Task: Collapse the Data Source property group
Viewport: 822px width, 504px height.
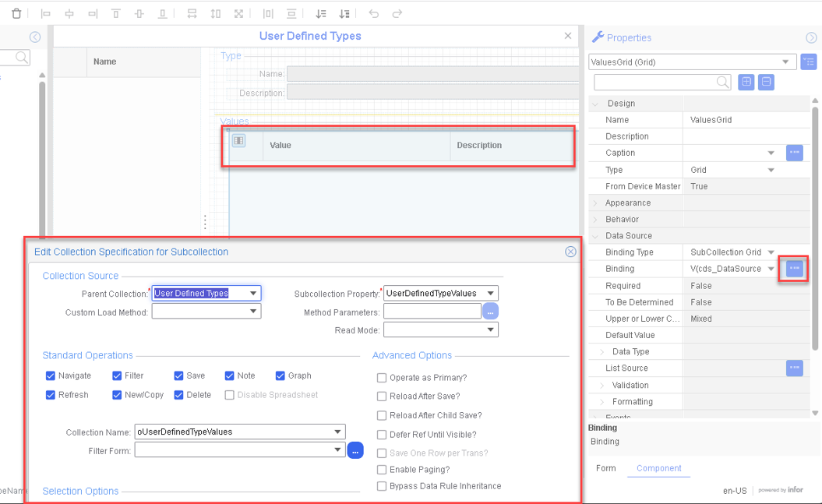Action: (x=595, y=236)
